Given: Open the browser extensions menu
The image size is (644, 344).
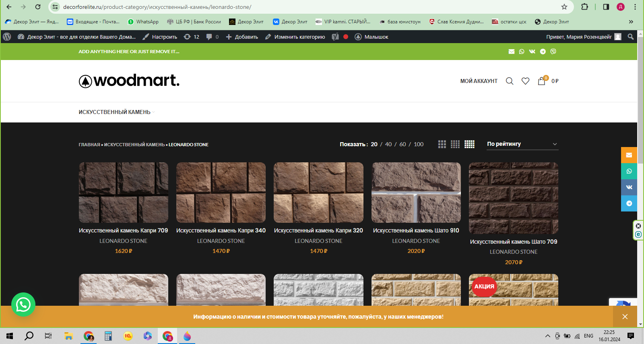Looking at the screenshot, I should pyautogui.click(x=585, y=7).
